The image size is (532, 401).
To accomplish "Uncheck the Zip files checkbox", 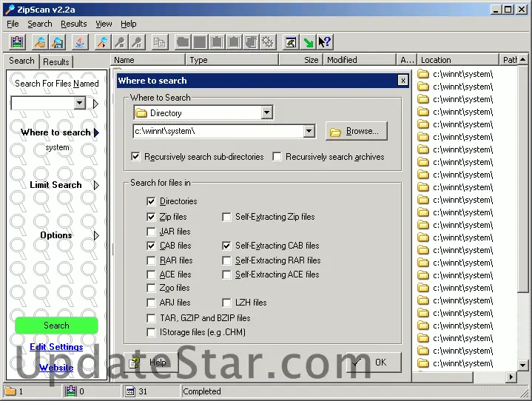I will tap(151, 217).
